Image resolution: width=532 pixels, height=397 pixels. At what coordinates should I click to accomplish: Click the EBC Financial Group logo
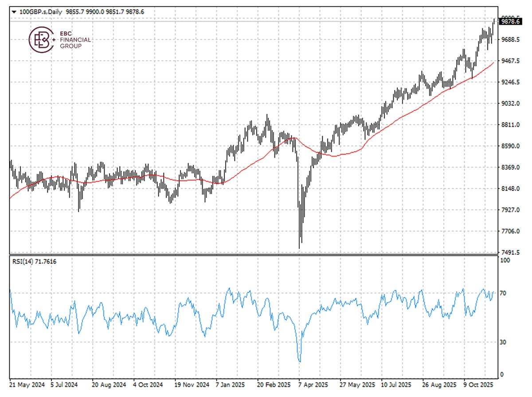[58, 40]
